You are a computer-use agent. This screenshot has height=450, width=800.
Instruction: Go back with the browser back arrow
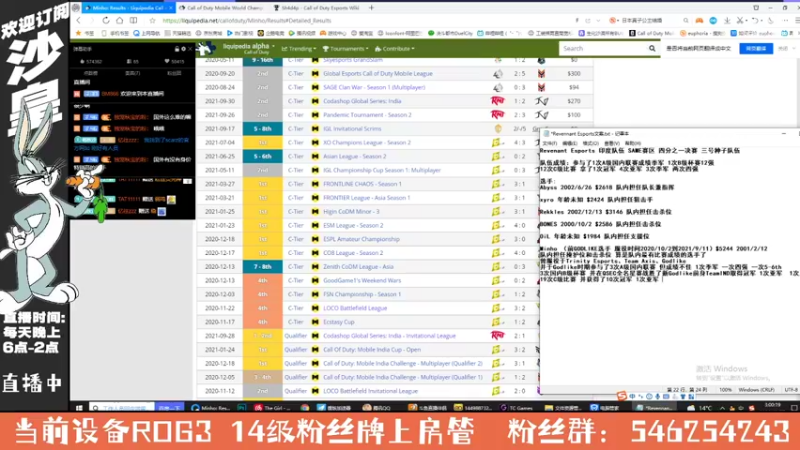tap(79, 20)
